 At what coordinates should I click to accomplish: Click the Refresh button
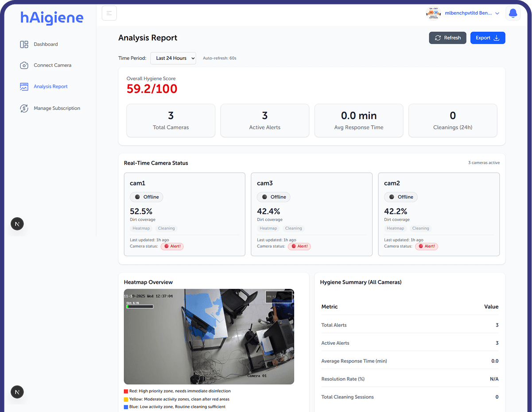447,38
